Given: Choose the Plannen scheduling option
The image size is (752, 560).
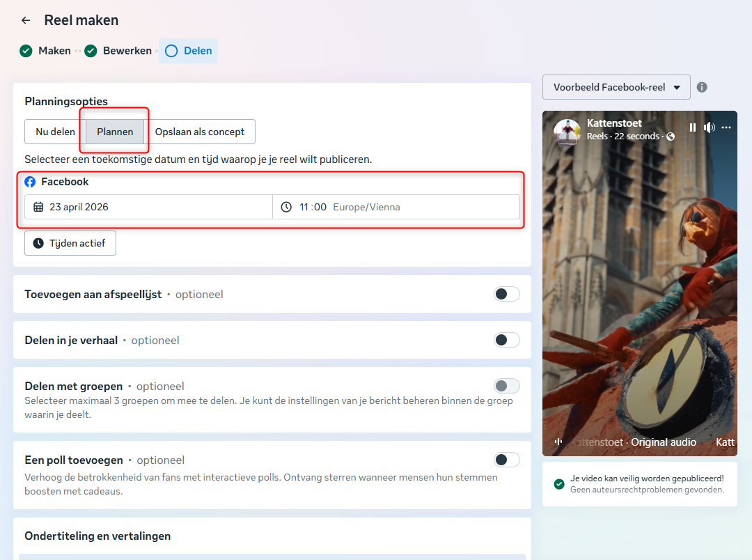Looking at the screenshot, I should (x=115, y=132).
